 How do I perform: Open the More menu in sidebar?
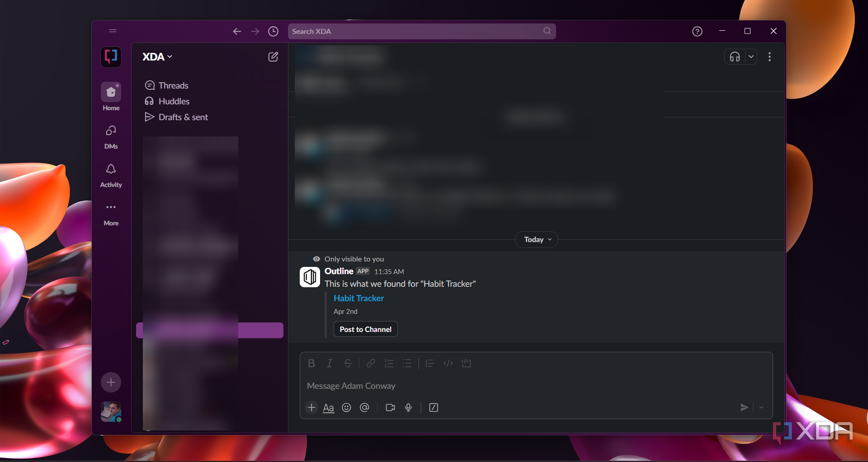click(111, 214)
